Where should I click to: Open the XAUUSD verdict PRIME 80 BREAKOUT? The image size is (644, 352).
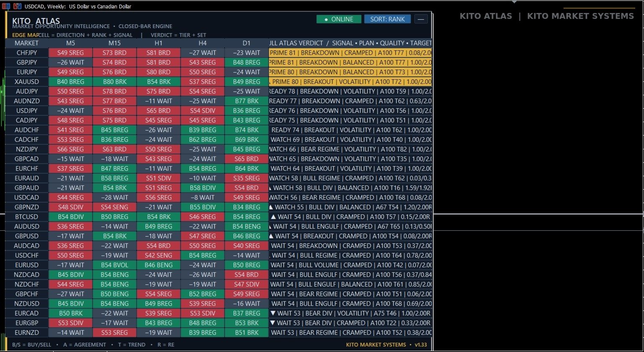click(x=350, y=82)
